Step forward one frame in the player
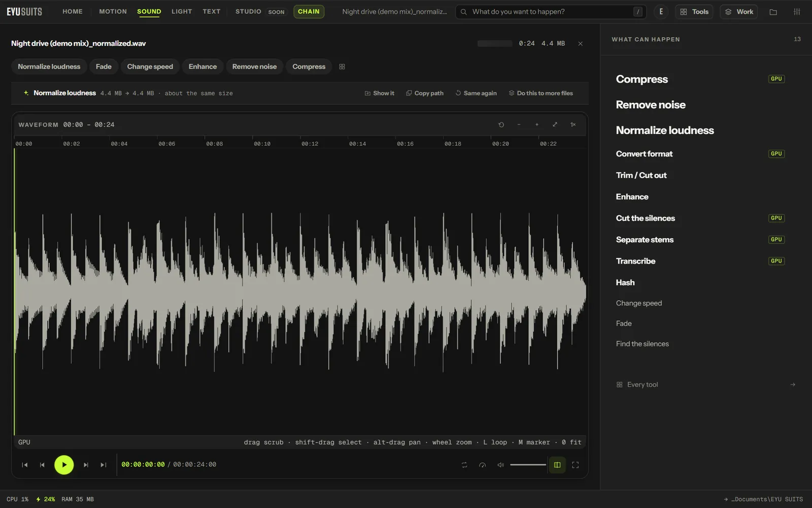The height and width of the screenshot is (508, 812). tap(86, 465)
